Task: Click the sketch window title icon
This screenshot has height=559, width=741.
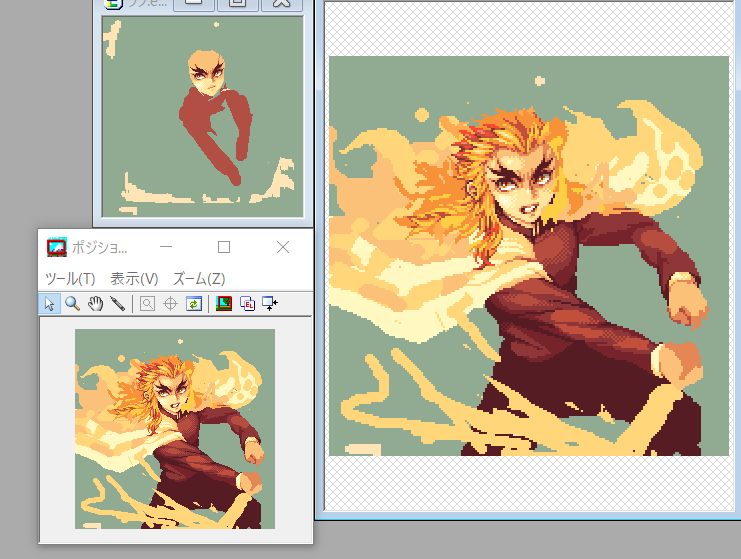Action: pos(113,4)
